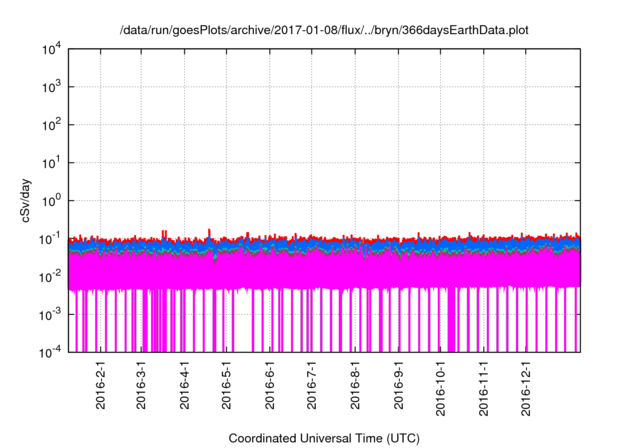Click the 10^0 y-axis tick label
The image size is (640, 448).
(x=52, y=201)
